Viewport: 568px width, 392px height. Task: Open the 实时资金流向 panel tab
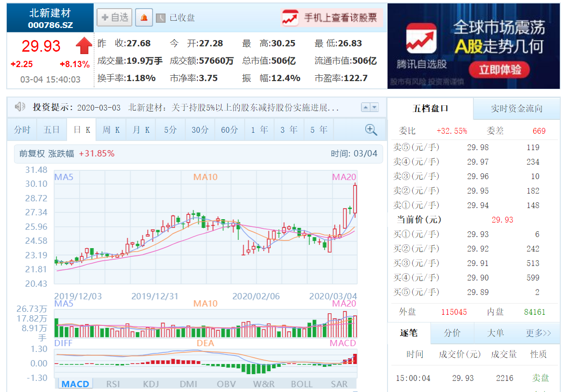pos(516,108)
